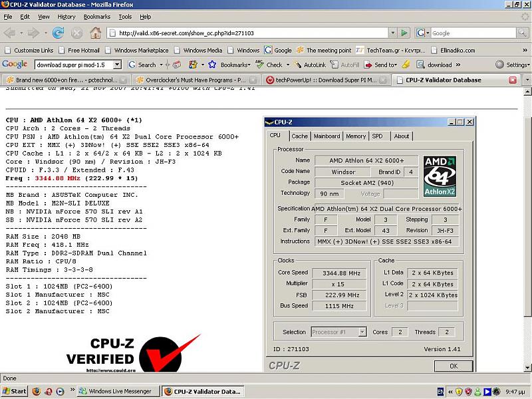Open the Forward history dropdown arrow
The width and height of the screenshot is (532, 399).
click(x=45, y=33)
